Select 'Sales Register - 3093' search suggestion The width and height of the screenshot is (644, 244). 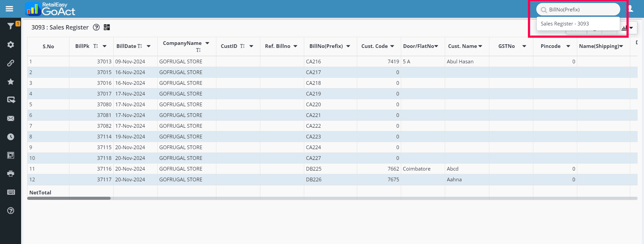click(x=565, y=24)
